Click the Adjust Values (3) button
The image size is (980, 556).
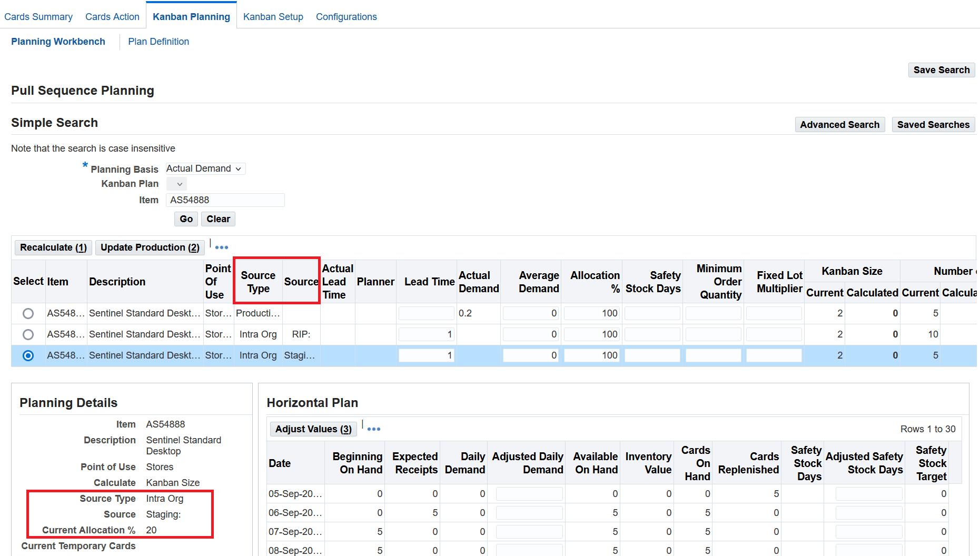[x=313, y=429]
